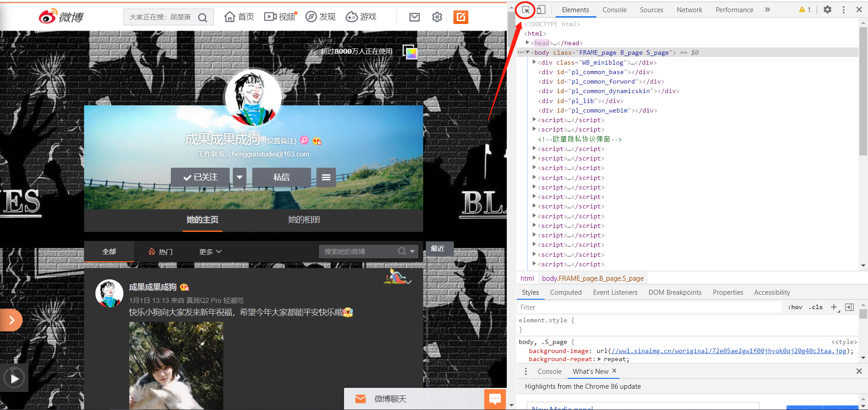868x410 pixels.
Task: Select the 热门 hot posts filter
Action: tap(160, 251)
